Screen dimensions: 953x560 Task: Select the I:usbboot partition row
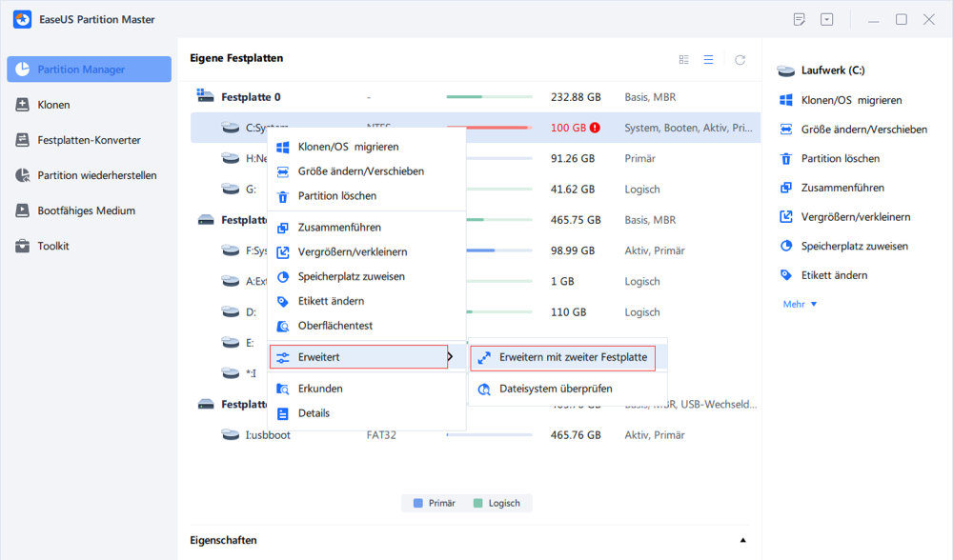coord(476,435)
